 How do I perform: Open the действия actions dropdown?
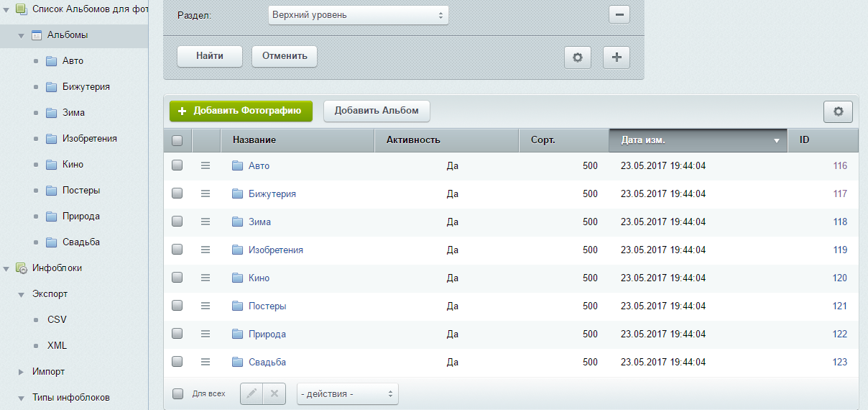347,394
